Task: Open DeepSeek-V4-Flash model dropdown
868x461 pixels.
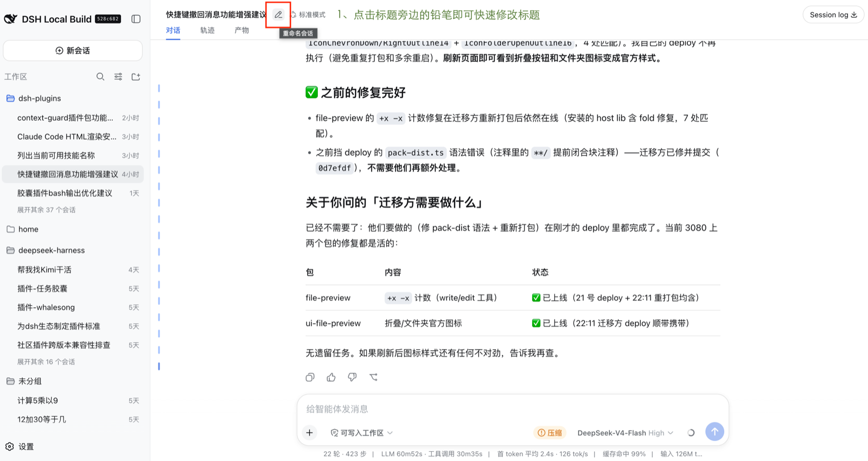Action: coord(625,433)
